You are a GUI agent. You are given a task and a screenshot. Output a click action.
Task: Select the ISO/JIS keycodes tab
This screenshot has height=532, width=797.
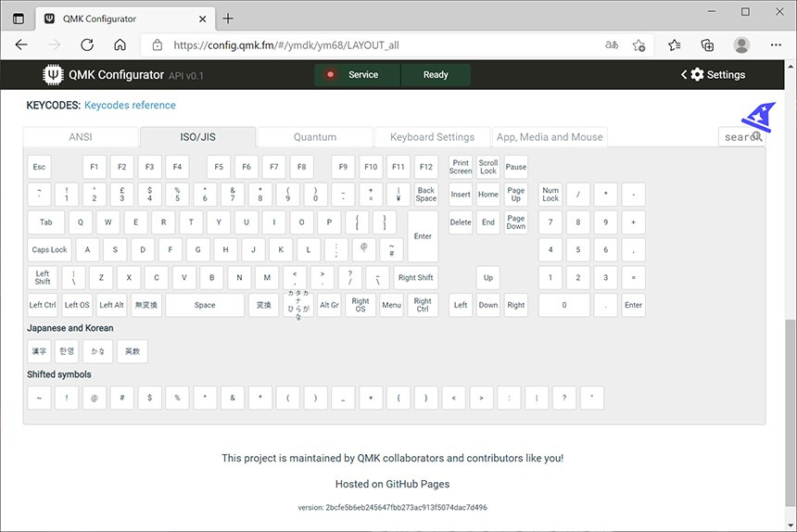pyautogui.click(x=197, y=137)
